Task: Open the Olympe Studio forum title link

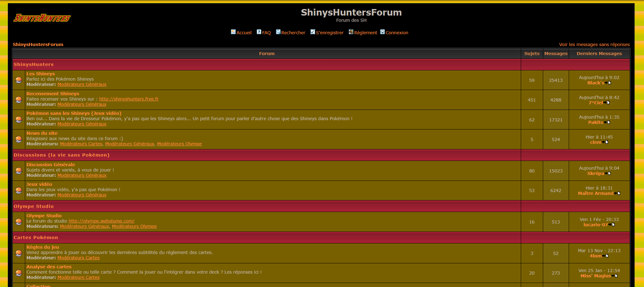Action: 44,216
